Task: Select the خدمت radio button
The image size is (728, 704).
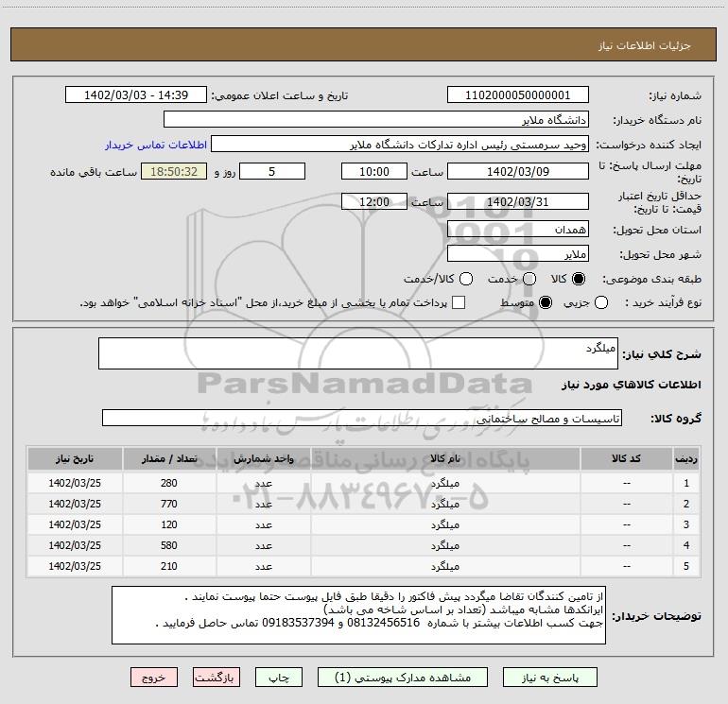Action: 529,279
